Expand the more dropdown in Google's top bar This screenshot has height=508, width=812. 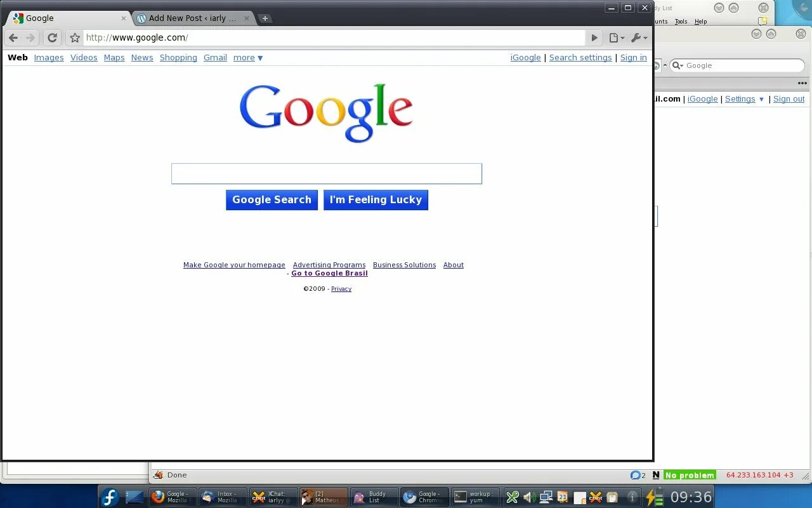[248, 58]
